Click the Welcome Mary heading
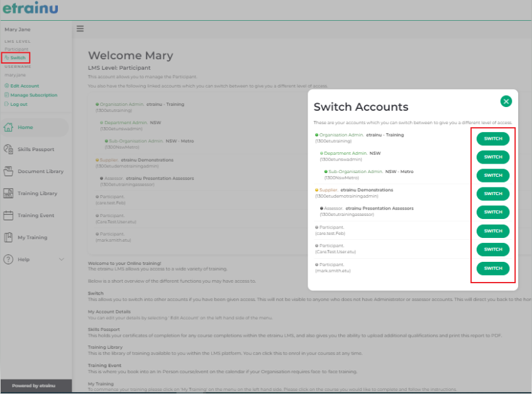The width and height of the screenshot is (532, 394). (131, 55)
